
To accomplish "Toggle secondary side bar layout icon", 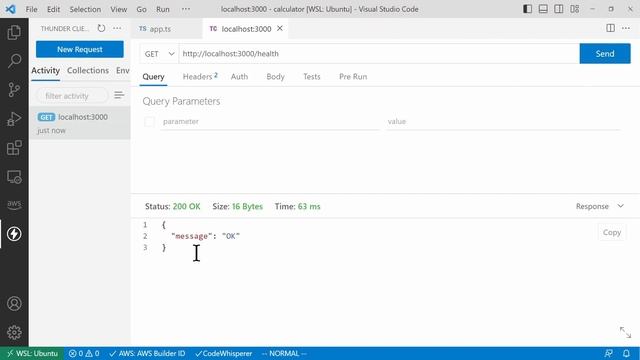I will coord(559,9).
